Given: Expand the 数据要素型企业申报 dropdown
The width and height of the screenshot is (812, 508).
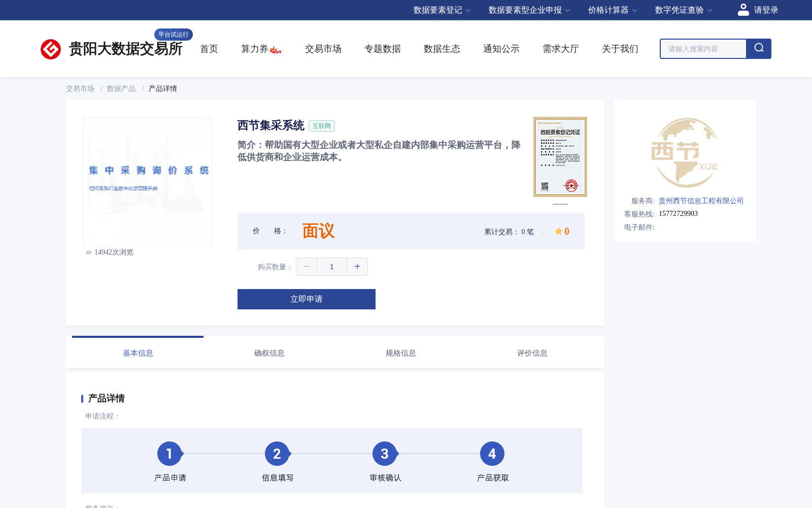Looking at the screenshot, I should point(529,10).
